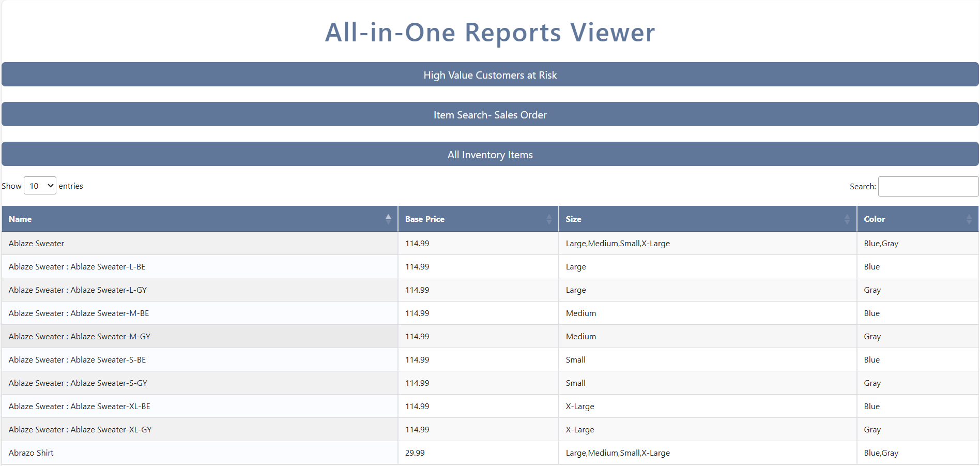The width and height of the screenshot is (980, 466).
Task: Click the Name column sort arrow icon
Action: pos(388,219)
